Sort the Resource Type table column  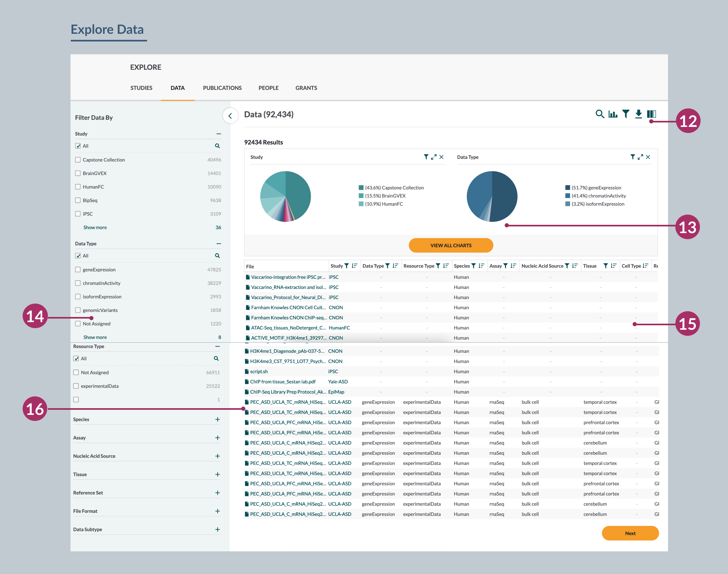click(x=446, y=266)
